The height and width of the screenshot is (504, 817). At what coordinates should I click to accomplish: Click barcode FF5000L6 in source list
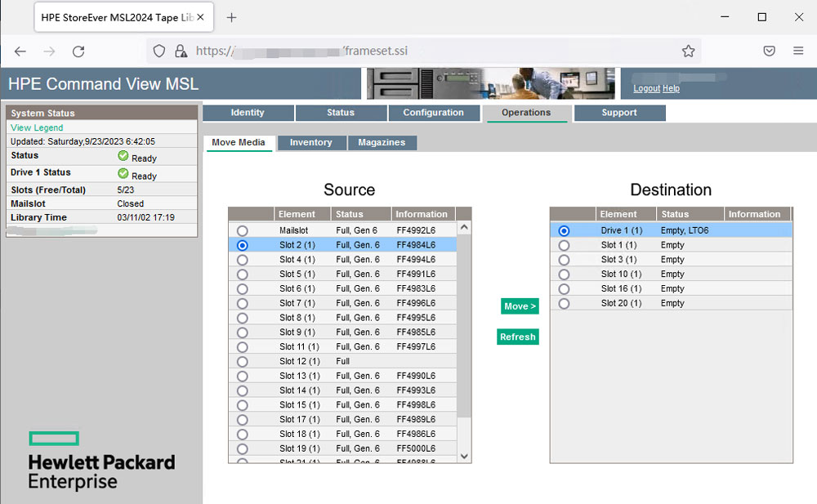tap(416, 448)
